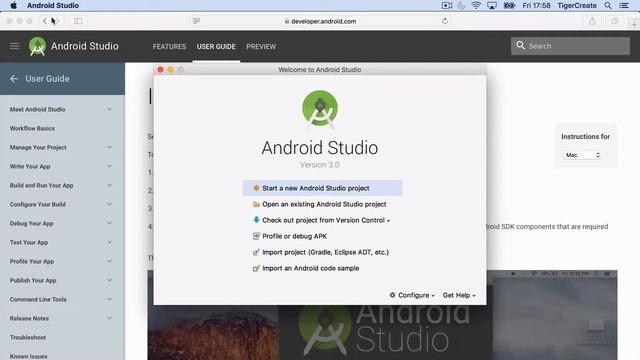Click the website Search field
The image size is (640, 360).
coord(570,46)
